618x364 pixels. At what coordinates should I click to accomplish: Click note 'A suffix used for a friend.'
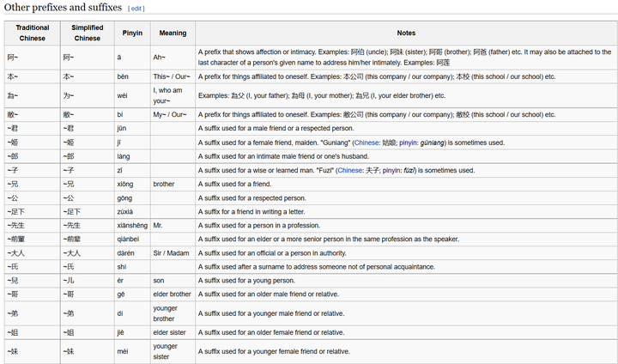(x=235, y=185)
